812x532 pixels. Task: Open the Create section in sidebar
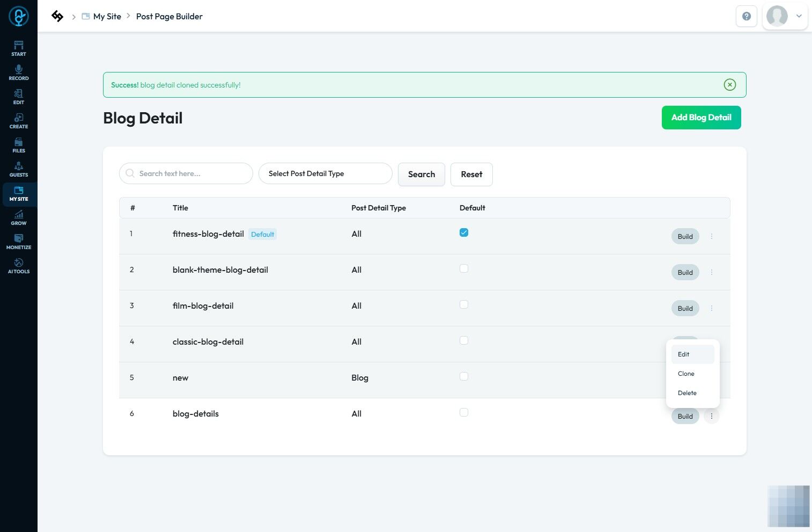click(19, 121)
